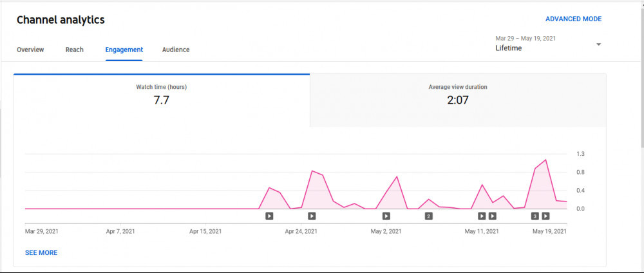Open ADVANCED MODE
Screen dimensions: 644x273
[573, 19]
